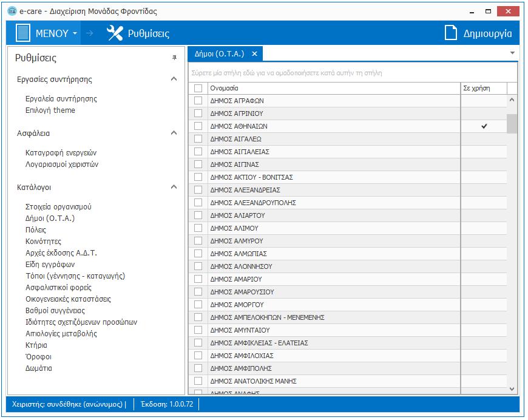Select the ΔΗΜΟΣ ΑΝΑΤΟΛΙΚΗΣ ΜΑΝΗΣ row
The width and height of the screenshot is (528, 420).
348,381
